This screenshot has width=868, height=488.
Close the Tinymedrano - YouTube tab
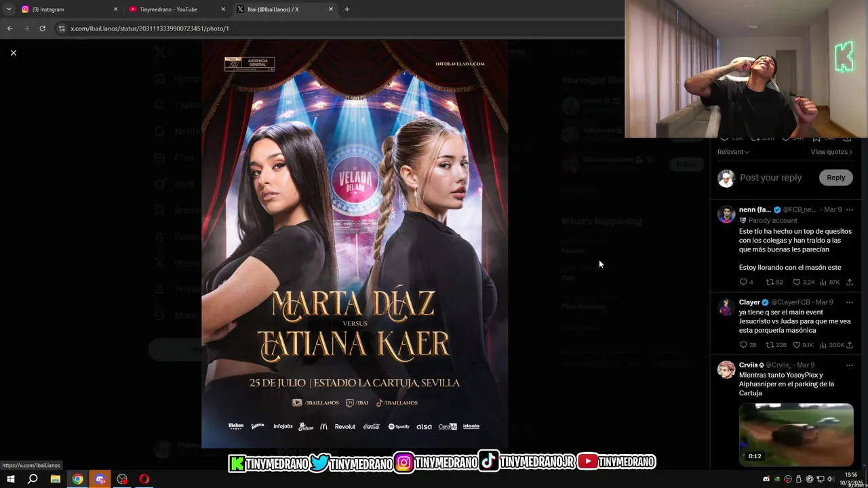(x=223, y=9)
